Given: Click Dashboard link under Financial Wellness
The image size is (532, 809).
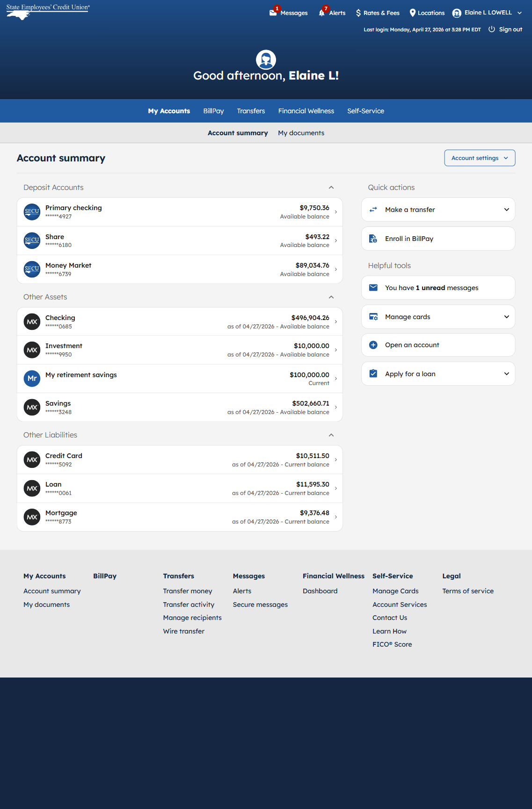Looking at the screenshot, I should pyautogui.click(x=320, y=591).
